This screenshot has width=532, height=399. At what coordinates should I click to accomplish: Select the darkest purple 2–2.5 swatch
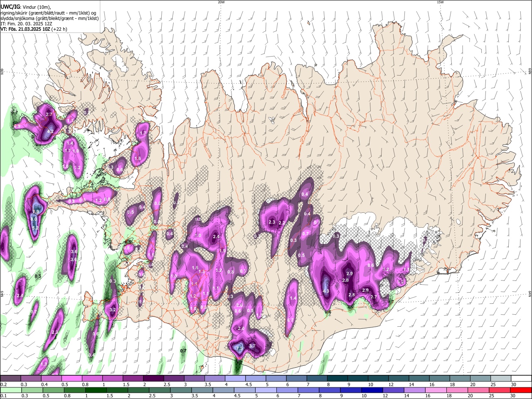point(153,379)
